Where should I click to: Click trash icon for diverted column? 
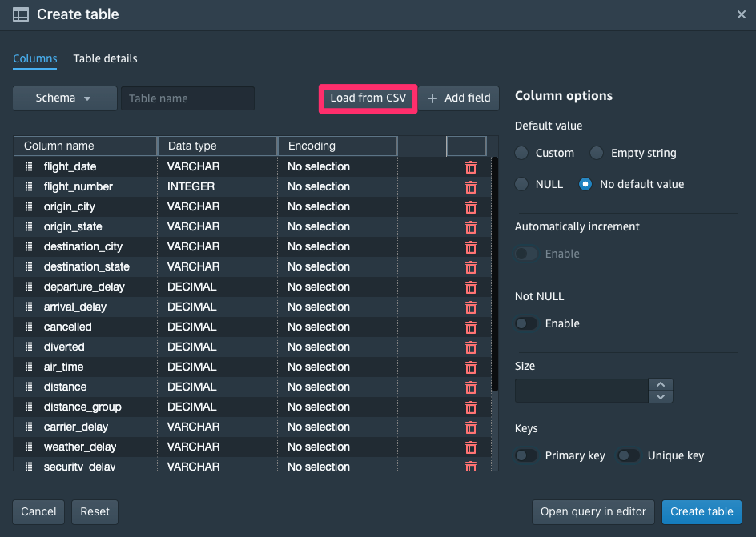tap(471, 347)
